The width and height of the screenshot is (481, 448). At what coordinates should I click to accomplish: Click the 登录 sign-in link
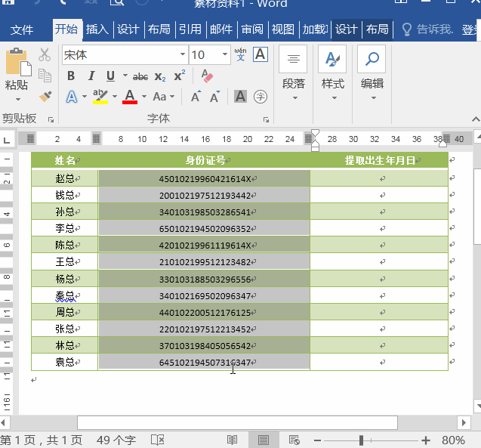471,29
